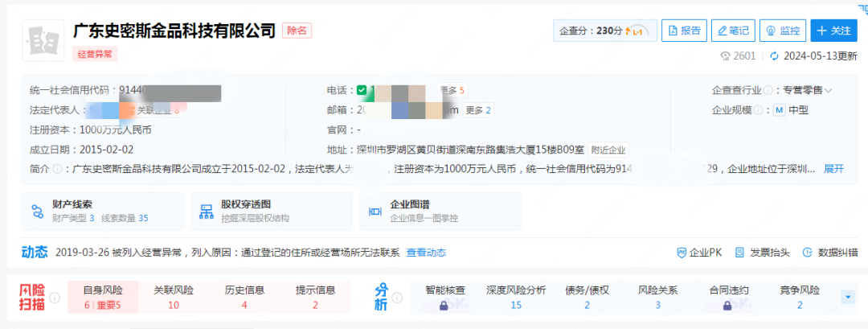868x329 pixels.
Task: Click the refresh icon beside 2024-05-13更新
Action: tap(775, 56)
